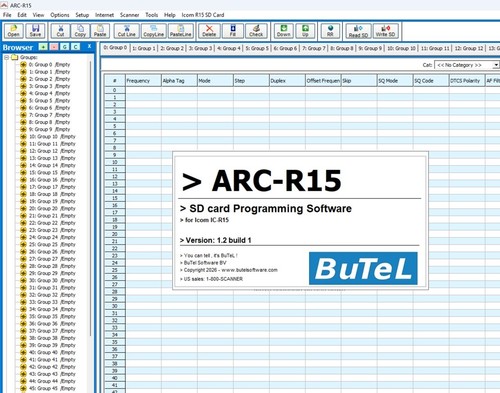This screenshot has width=500, height=393.
Task: Click the Paste toolbar icon
Action: click(x=100, y=31)
